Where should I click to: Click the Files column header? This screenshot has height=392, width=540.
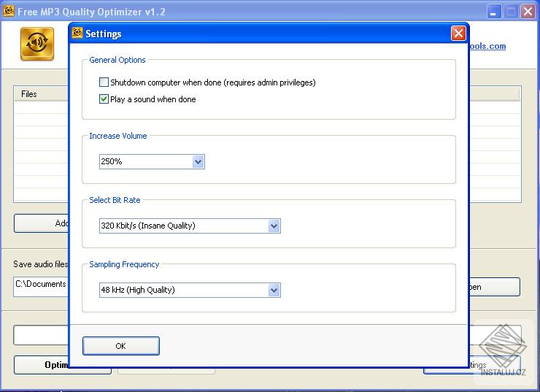[x=42, y=94]
